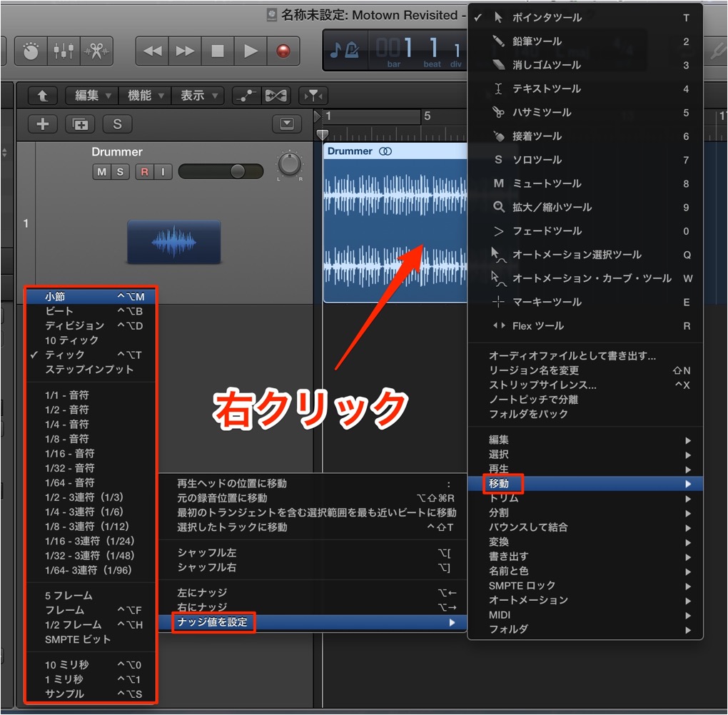728x715 pixels.
Task: Select ポインタツール from the tool menu
Action: tap(585, 18)
